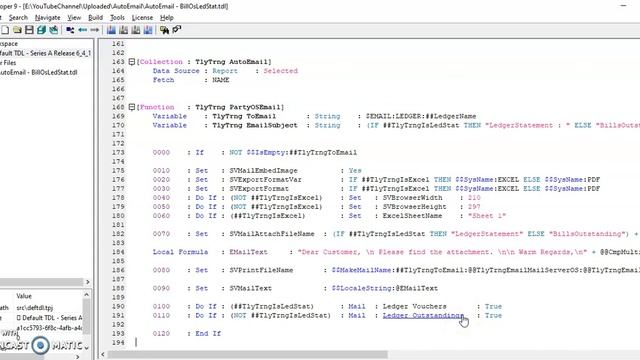Click the properties panel scroll up arrow
This screenshot has height=360, width=640.
click(87, 295)
